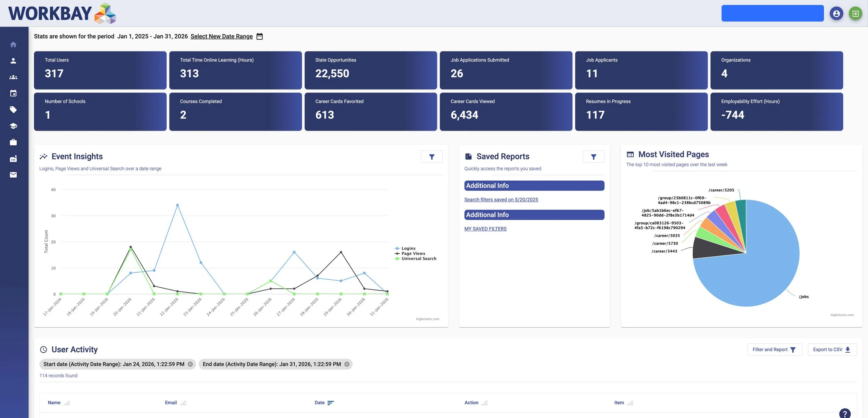
Task: Open Filter and Report options
Action: click(774, 350)
